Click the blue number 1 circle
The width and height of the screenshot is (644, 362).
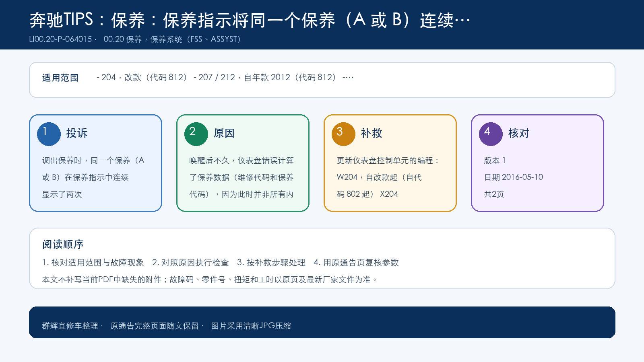(49, 134)
